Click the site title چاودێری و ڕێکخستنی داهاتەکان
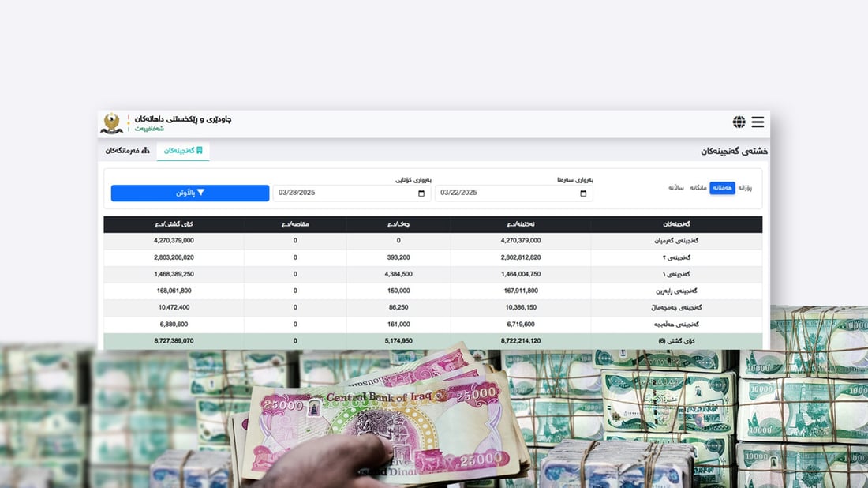 183,119
